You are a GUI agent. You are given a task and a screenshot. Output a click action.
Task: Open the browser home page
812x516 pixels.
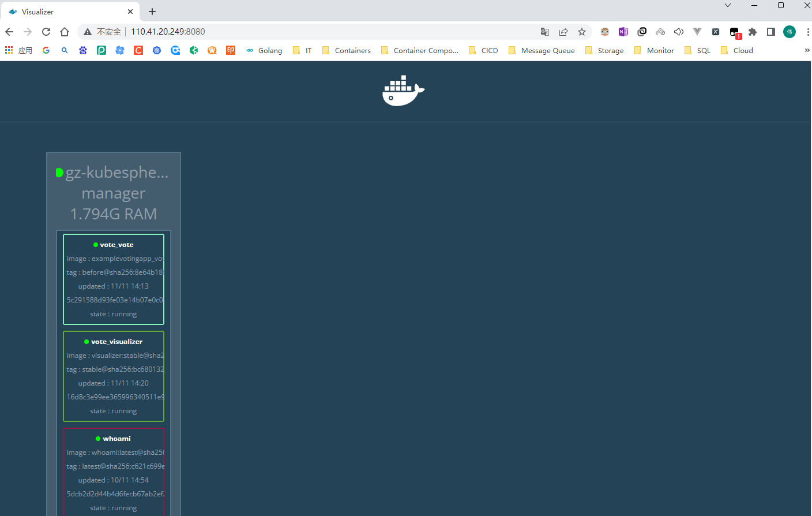point(65,32)
